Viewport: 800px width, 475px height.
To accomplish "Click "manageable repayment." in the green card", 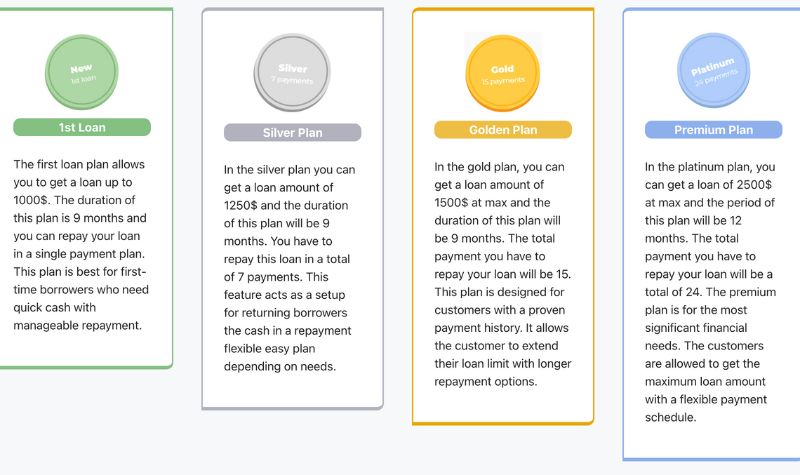I will pos(78,326).
